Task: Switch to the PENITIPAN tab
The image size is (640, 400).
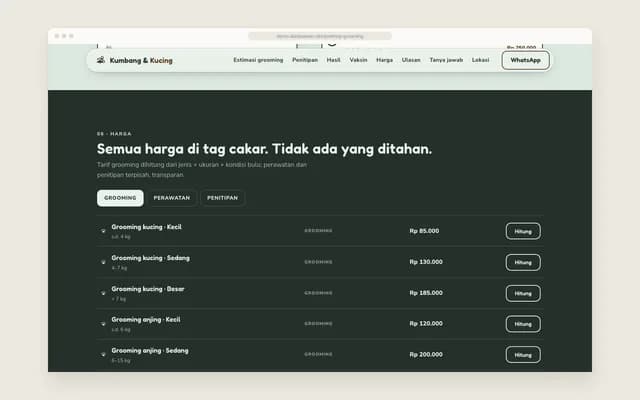Action: click(x=222, y=198)
